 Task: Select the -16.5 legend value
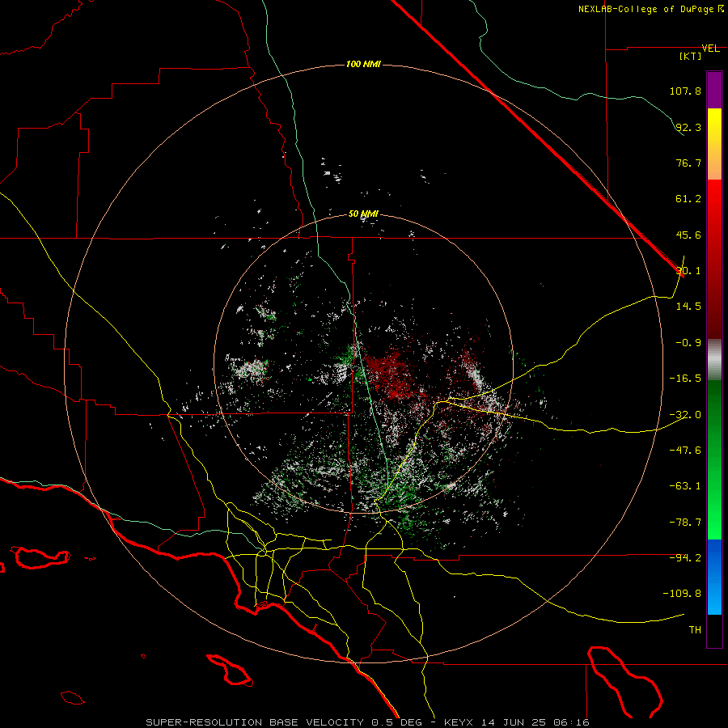685,379
